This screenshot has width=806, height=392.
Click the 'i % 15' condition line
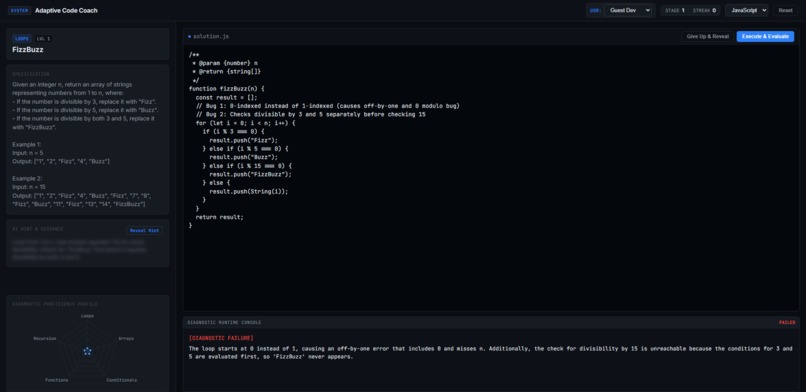(247, 166)
